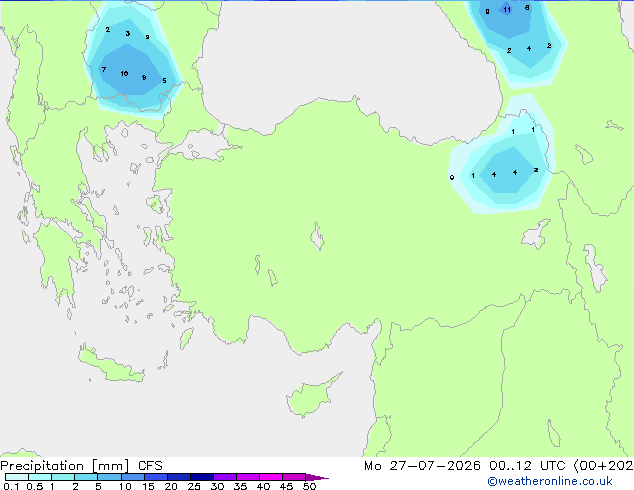Click the 2–5 mm legend color swatch
This screenshot has height=490, width=634.
point(86,477)
